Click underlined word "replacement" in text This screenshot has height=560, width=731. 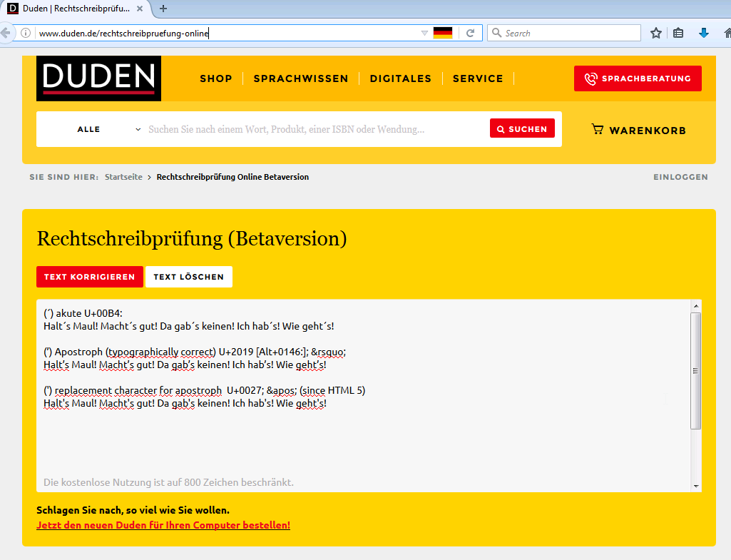coord(83,390)
